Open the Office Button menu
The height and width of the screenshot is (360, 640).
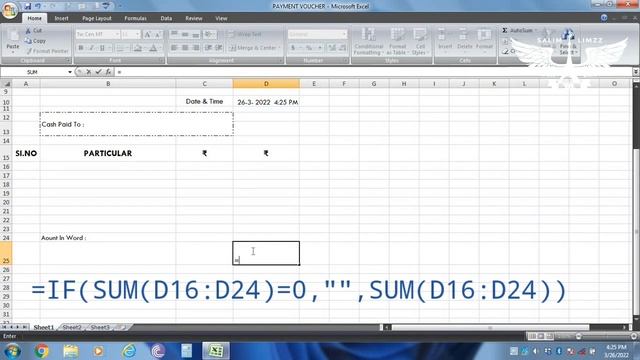pos(9,10)
